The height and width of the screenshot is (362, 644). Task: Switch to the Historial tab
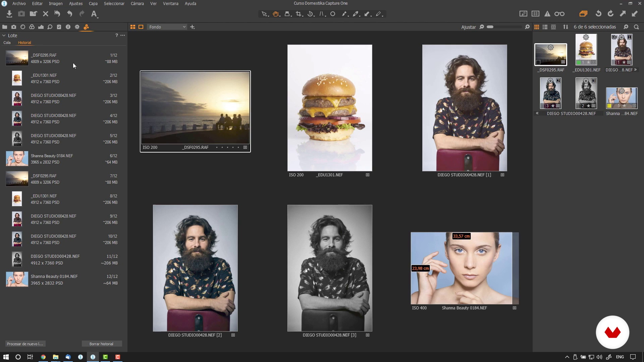pos(24,43)
